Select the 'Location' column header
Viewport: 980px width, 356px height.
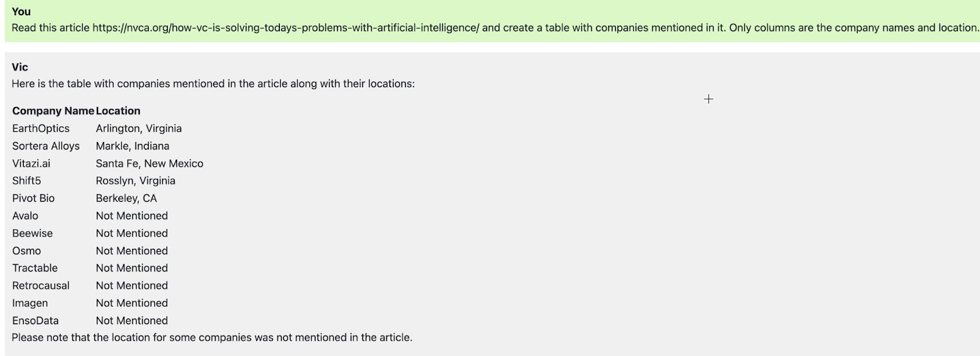pyautogui.click(x=118, y=111)
